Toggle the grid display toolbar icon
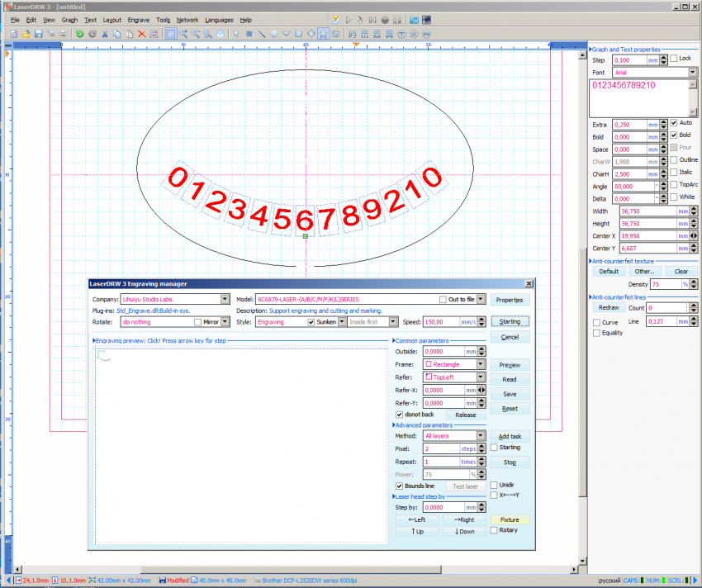The height and width of the screenshot is (588, 702). [x=170, y=34]
